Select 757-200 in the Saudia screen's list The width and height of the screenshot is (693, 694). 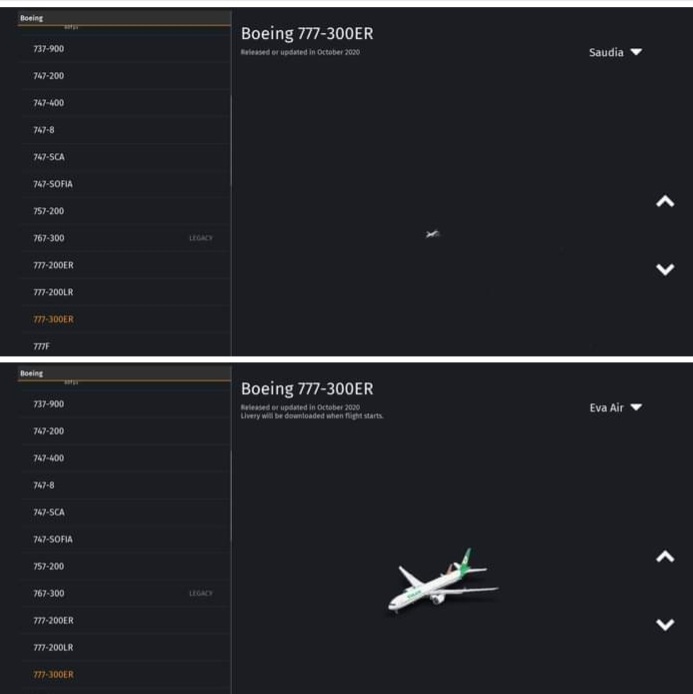click(48, 211)
